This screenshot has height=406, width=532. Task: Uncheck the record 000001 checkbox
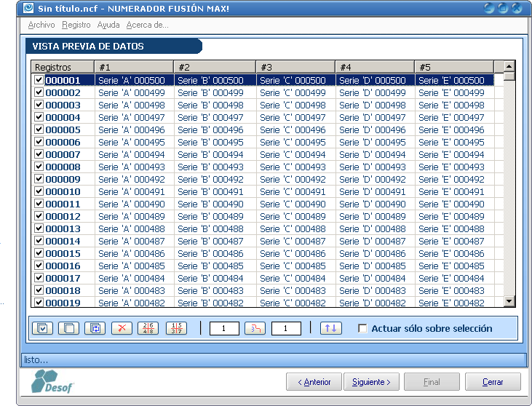[39, 80]
